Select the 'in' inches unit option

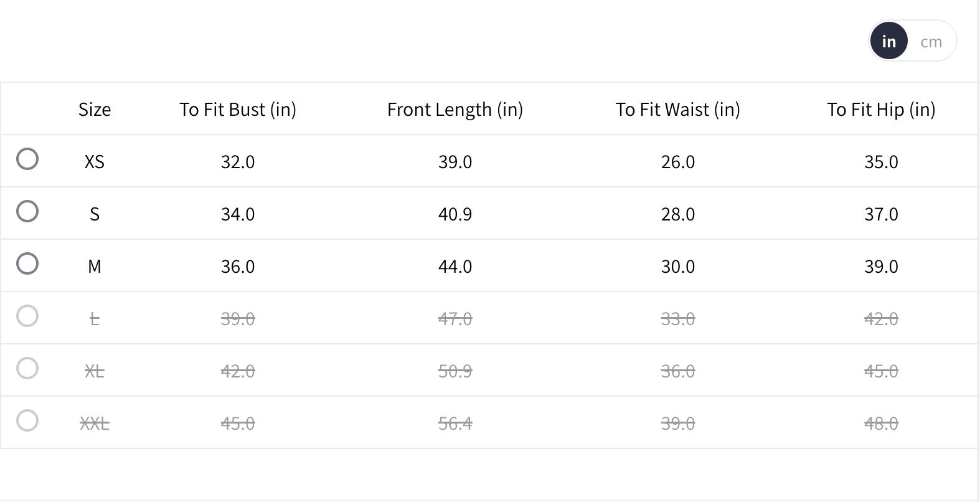(888, 42)
